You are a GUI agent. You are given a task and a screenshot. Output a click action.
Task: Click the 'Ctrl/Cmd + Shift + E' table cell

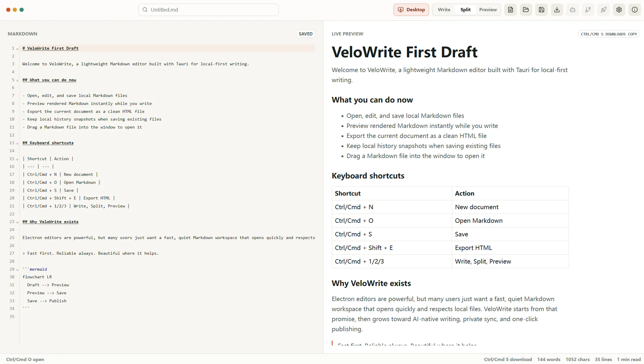point(392,248)
